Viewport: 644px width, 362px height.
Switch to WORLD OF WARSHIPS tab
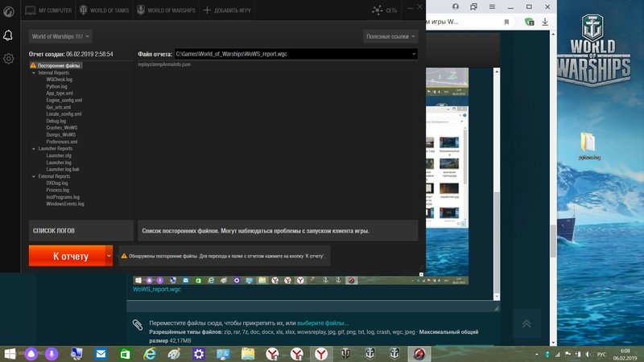[166, 10]
